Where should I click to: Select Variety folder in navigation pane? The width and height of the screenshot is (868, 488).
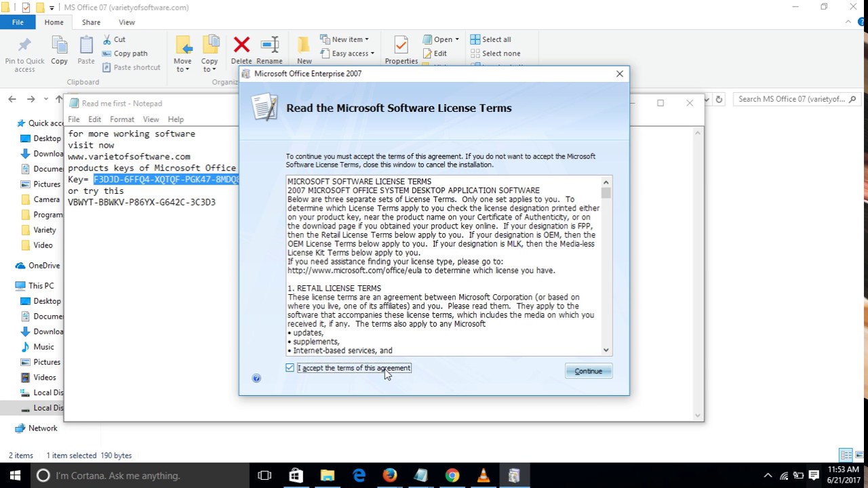coord(39,230)
